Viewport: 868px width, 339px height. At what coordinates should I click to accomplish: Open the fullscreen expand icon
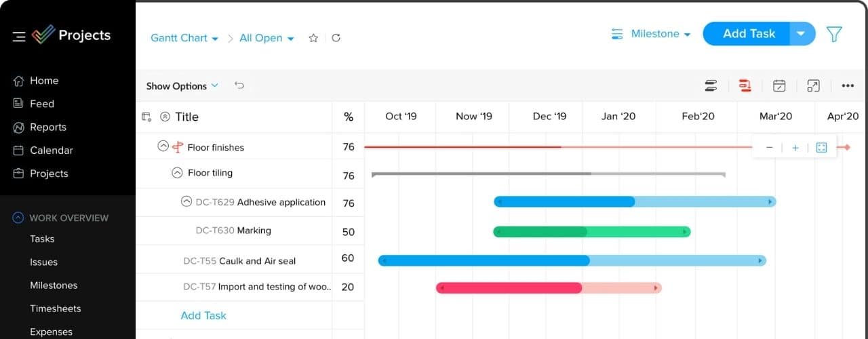pyautogui.click(x=813, y=85)
